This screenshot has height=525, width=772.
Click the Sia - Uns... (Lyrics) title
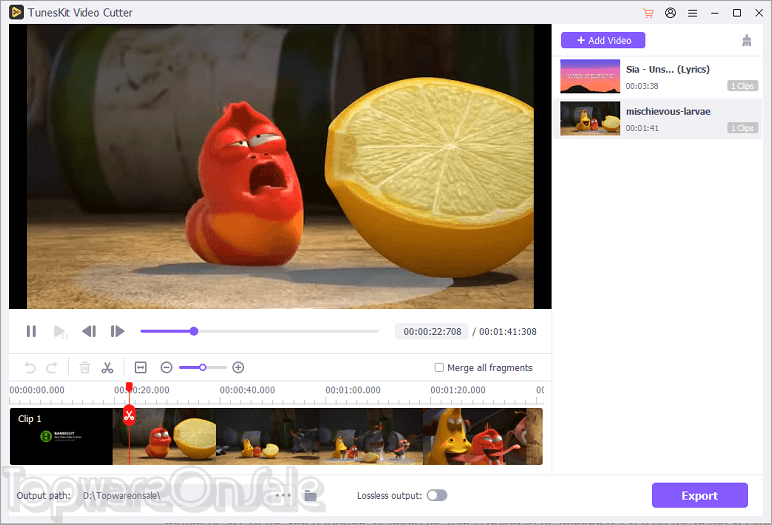(668, 69)
